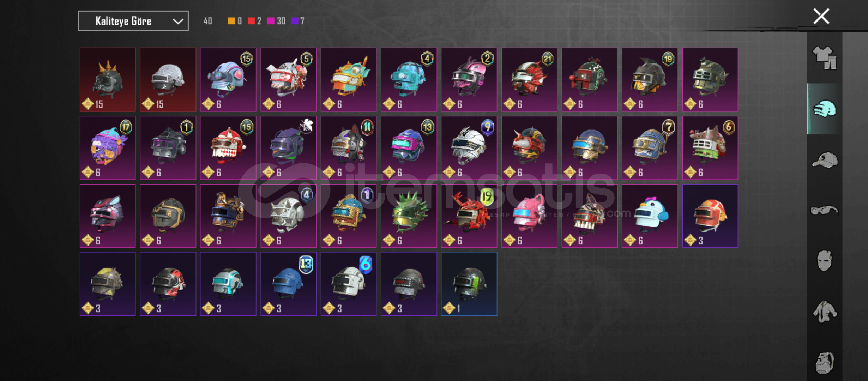This screenshot has height=381, width=868.
Task: Select the purple ice cream monster helmet
Action: [108, 148]
